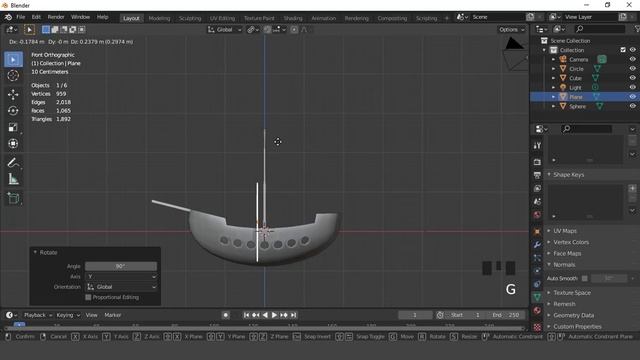Screen dimensions: 640x360
Task: Hide the Cube object in outliner
Action: pyautogui.click(x=632, y=78)
